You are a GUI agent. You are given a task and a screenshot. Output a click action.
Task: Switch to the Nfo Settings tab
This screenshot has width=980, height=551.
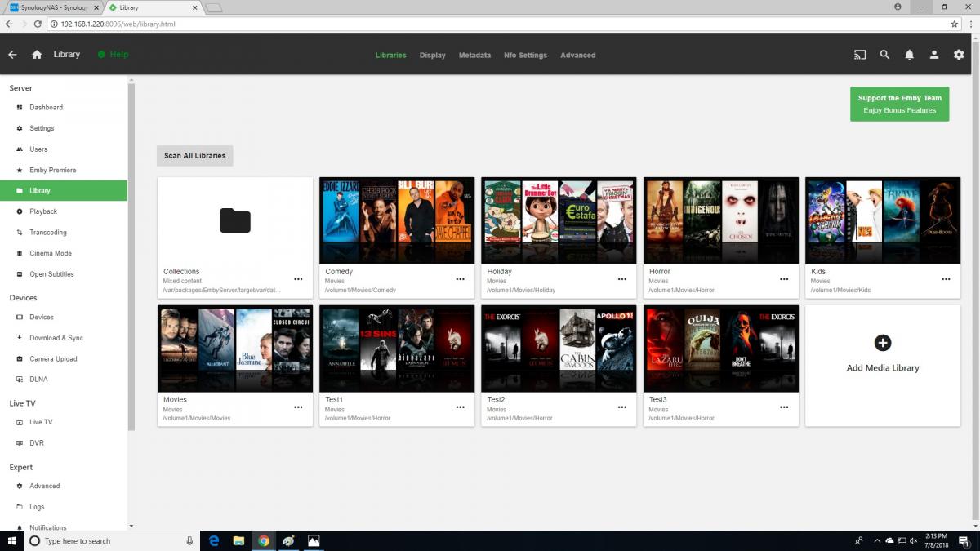tap(525, 56)
